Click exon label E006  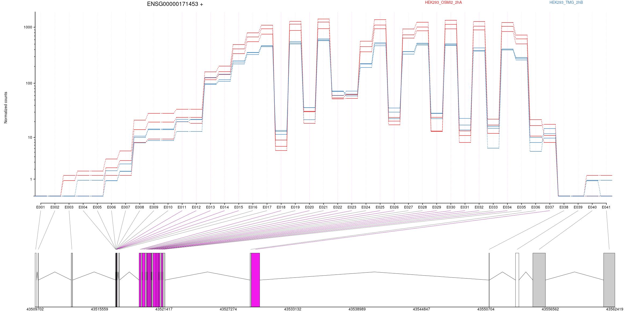click(111, 207)
